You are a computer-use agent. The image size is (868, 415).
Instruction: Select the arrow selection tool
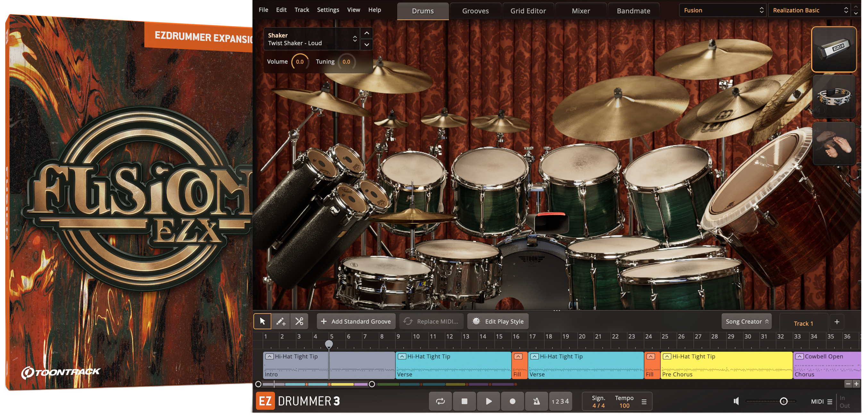click(x=263, y=321)
